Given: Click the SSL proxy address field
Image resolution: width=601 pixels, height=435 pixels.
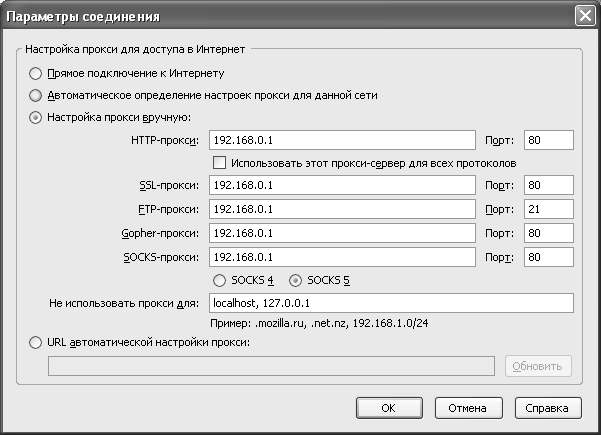Looking at the screenshot, I should coord(341,186).
